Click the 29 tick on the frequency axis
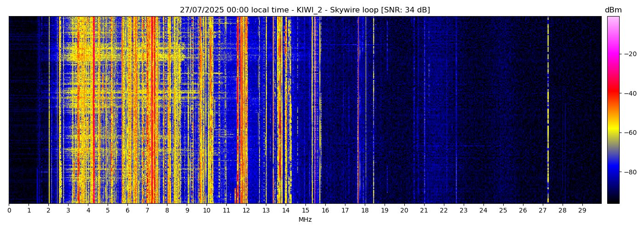Screen dimensions: 644x230 [x=582, y=211]
